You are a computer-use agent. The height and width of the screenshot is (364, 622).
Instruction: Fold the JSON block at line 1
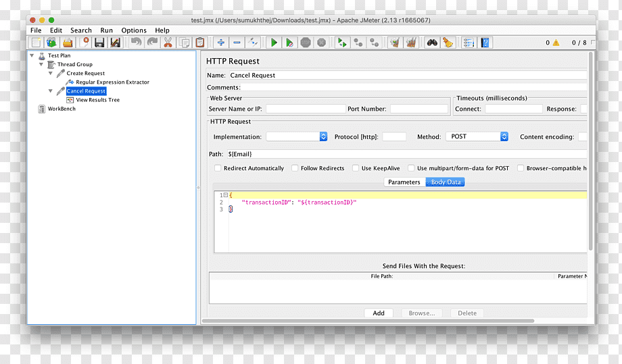coord(226,195)
